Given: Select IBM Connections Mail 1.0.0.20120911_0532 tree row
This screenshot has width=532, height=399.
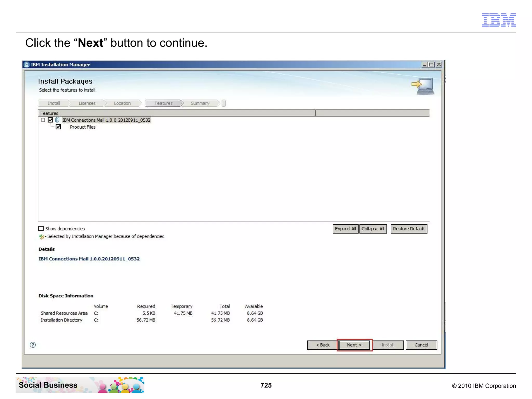Looking at the screenshot, I should [106, 120].
